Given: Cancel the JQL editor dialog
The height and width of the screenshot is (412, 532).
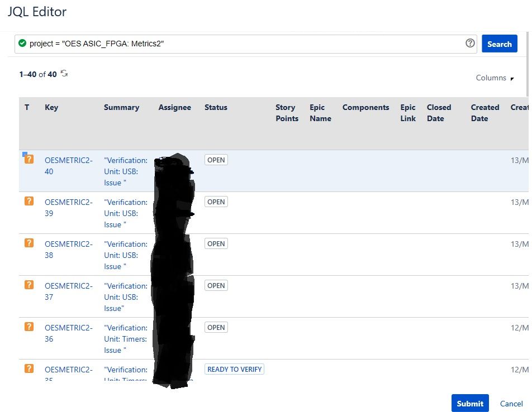Looking at the screenshot, I should click(511, 404).
